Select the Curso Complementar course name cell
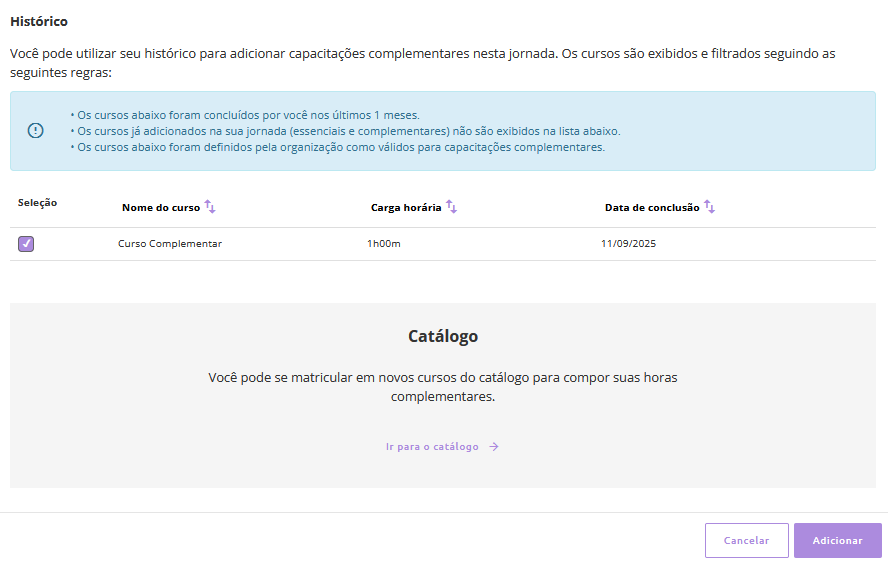Screen dimensions: 888x565 coord(170,244)
